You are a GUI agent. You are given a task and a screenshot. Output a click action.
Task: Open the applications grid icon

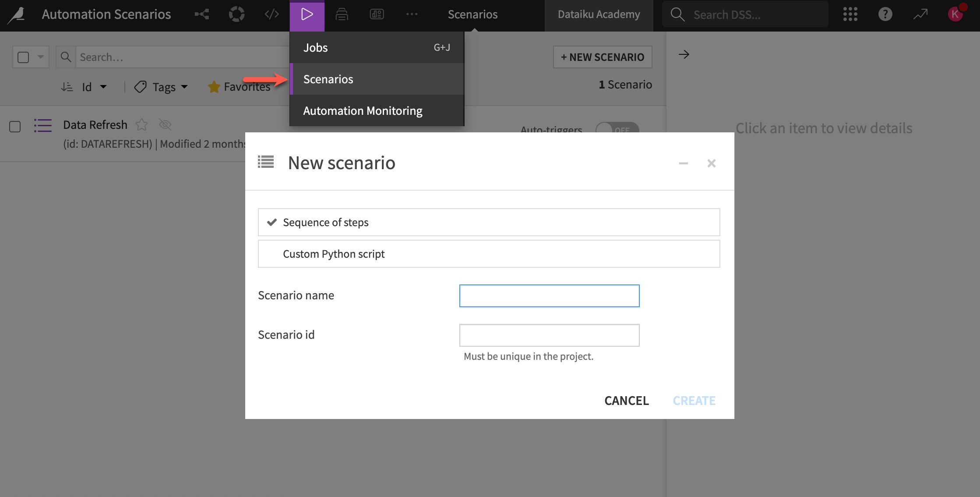click(850, 14)
